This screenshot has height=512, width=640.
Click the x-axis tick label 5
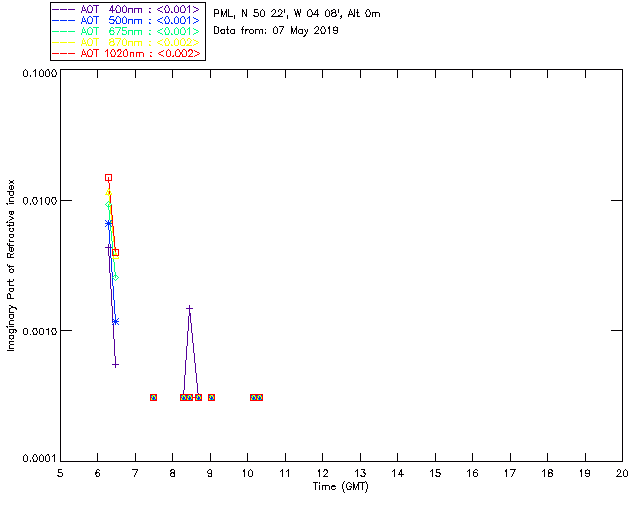click(60, 473)
